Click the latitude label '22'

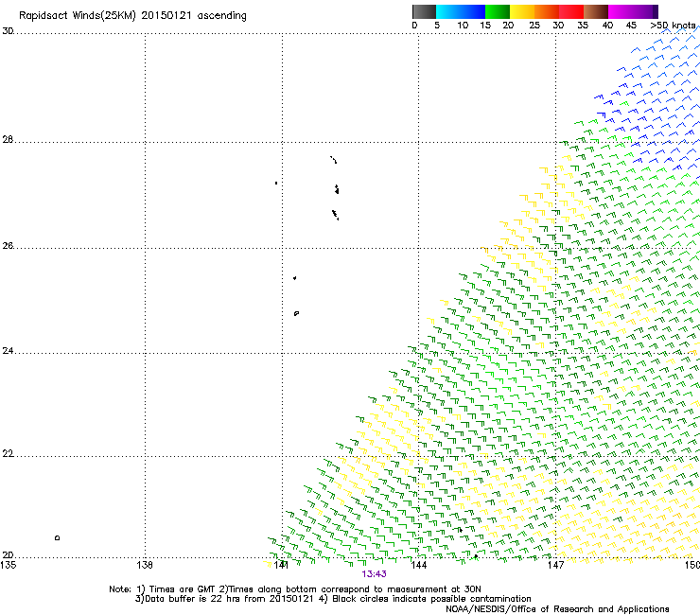click(x=8, y=454)
